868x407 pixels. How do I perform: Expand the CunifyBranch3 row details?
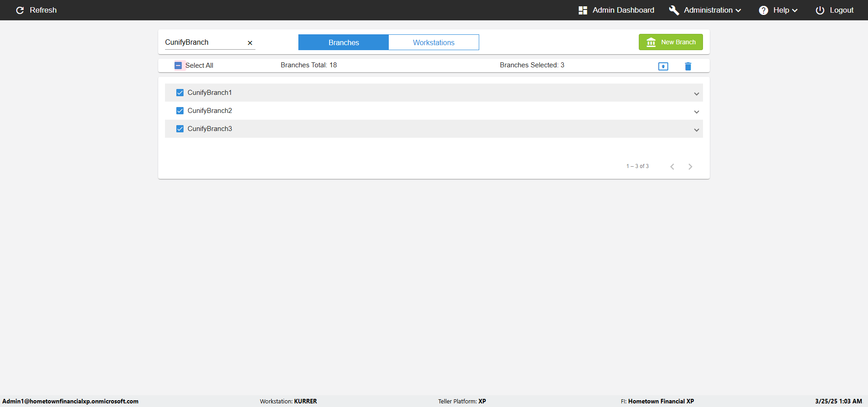point(697,130)
